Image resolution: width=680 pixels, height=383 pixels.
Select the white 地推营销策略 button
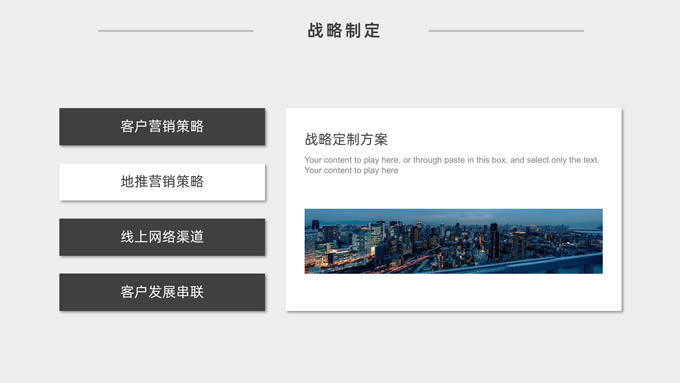click(x=162, y=182)
